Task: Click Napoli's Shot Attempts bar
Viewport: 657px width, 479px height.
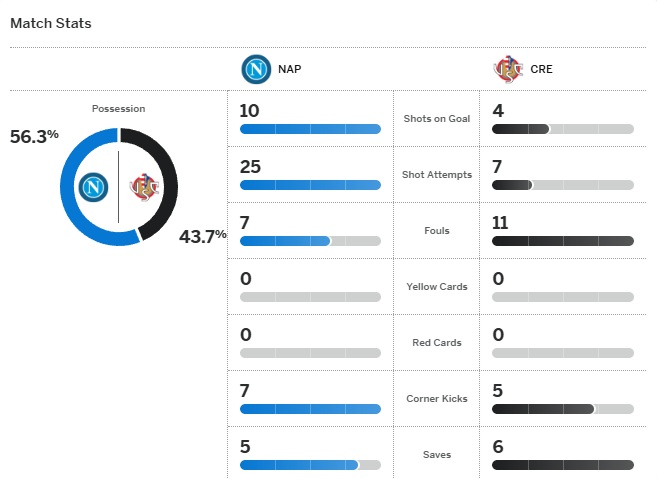Action: (x=310, y=185)
